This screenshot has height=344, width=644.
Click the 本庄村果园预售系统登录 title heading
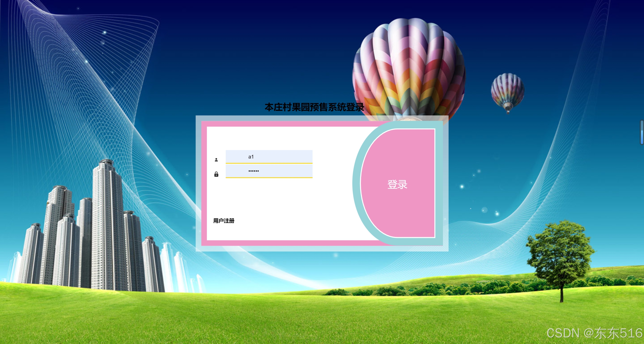point(314,107)
